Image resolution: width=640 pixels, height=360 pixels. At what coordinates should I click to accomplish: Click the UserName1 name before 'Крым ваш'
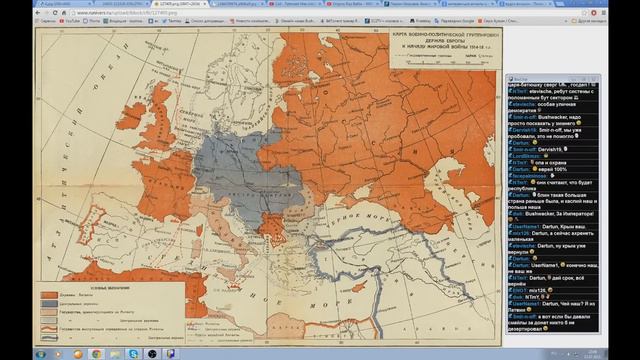pos(526,227)
